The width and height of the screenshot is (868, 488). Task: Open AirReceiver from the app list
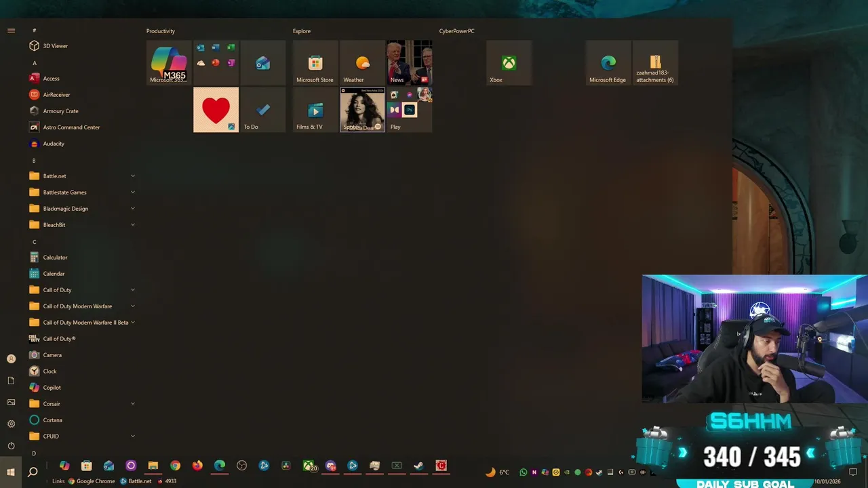(83, 95)
